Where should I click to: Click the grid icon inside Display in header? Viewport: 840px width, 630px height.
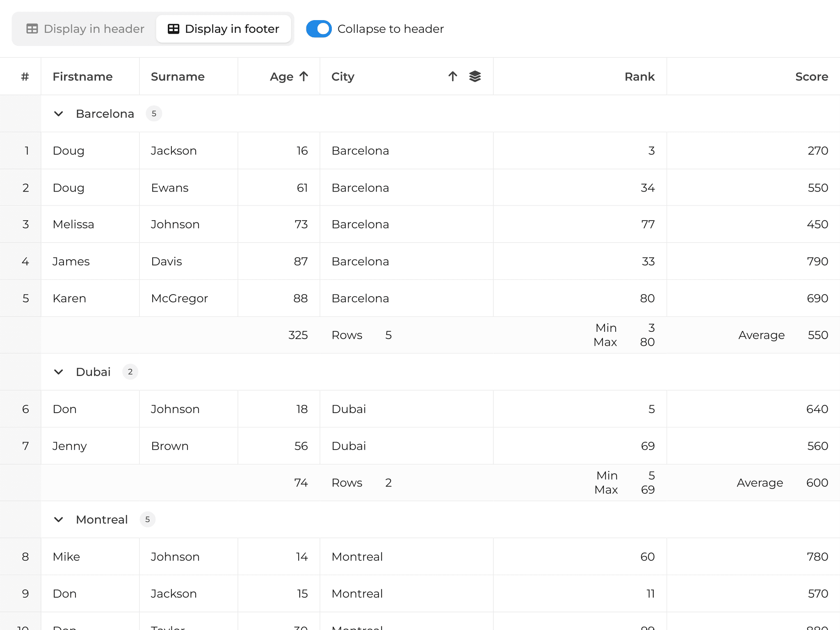click(32, 28)
